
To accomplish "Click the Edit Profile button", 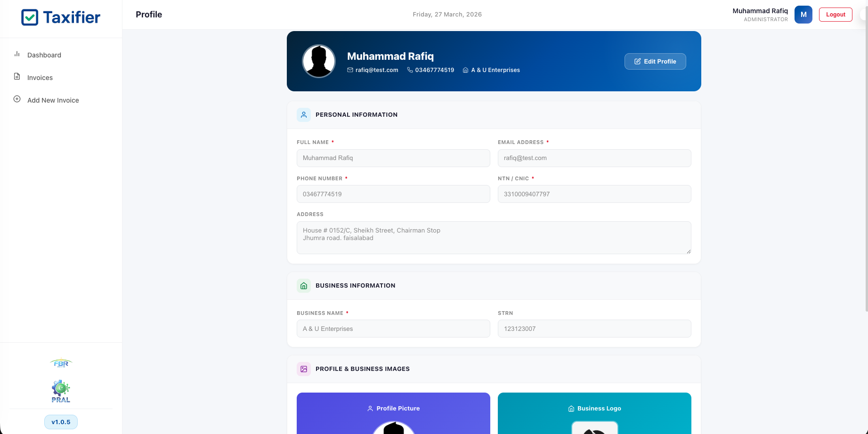I will click(x=655, y=61).
